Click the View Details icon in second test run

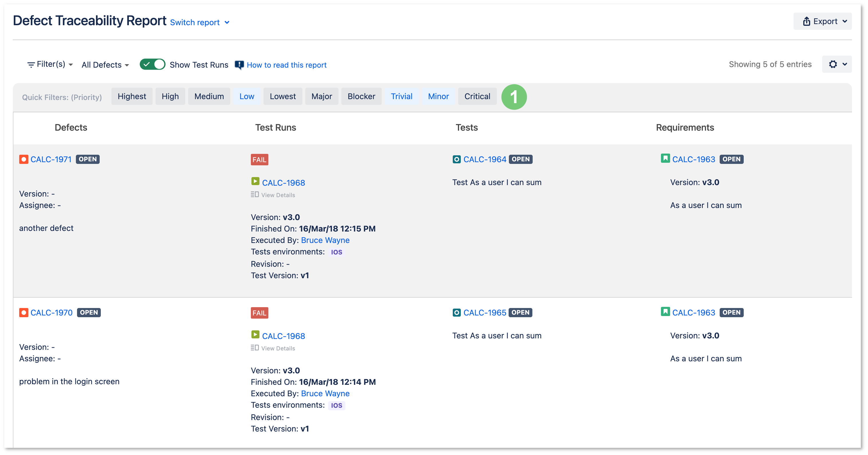pos(254,348)
